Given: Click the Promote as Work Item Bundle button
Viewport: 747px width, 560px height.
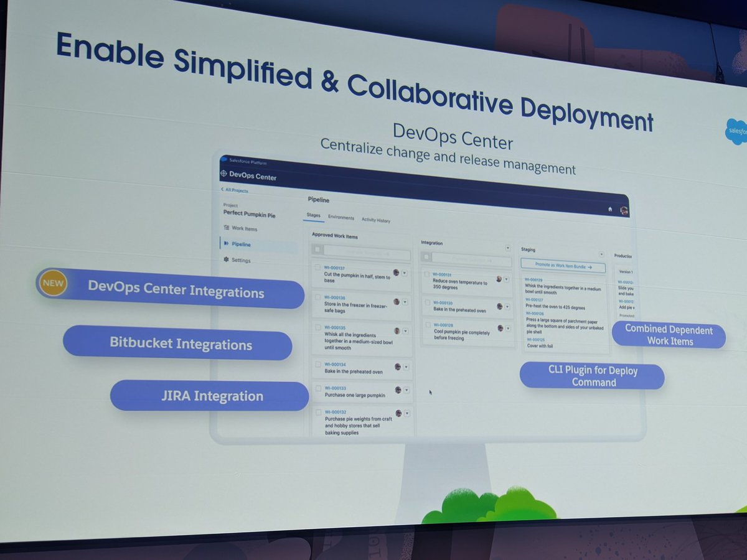Looking at the screenshot, I should [x=562, y=266].
